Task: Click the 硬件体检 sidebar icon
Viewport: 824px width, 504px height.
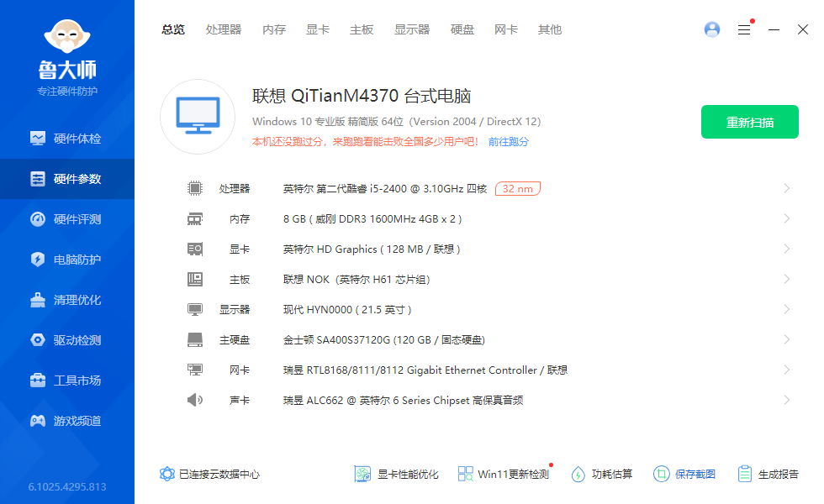Action: (38, 139)
